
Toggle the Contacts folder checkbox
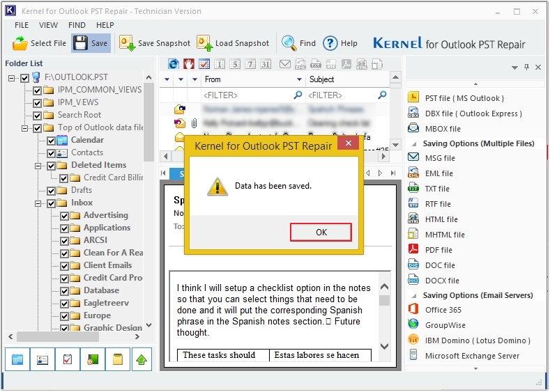pyautogui.click(x=51, y=153)
